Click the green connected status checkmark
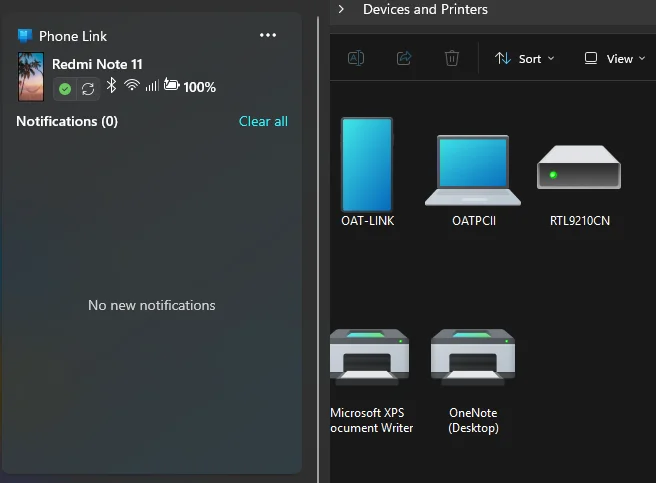Screen dimensions: 656x483 click(x=65, y=89)
